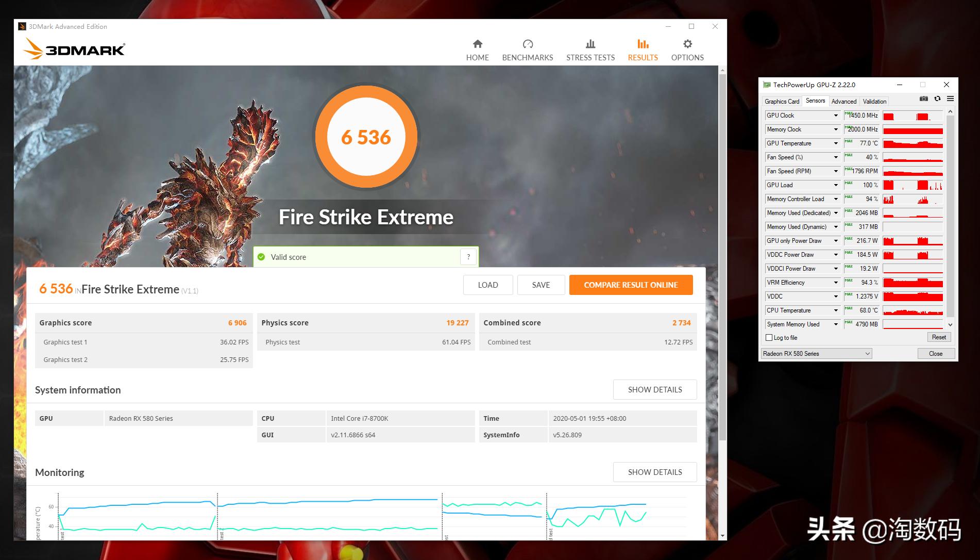Switch to the Graphics Card tab in GPU-Z
Screen dimensions: 980x560
[x=782, y=102]
